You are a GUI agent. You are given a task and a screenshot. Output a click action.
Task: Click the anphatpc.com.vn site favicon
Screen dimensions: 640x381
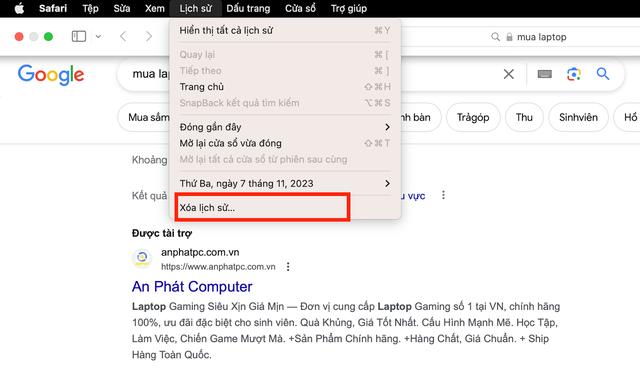(142, 258)
